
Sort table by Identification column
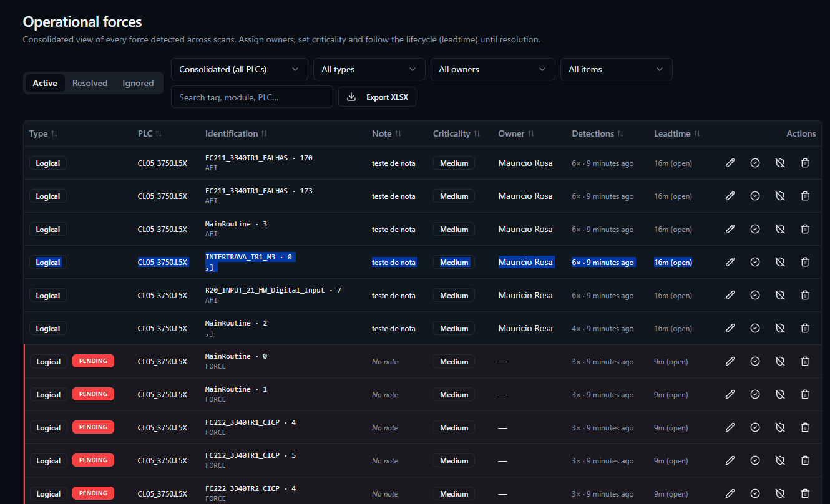[x=237, y=133]
